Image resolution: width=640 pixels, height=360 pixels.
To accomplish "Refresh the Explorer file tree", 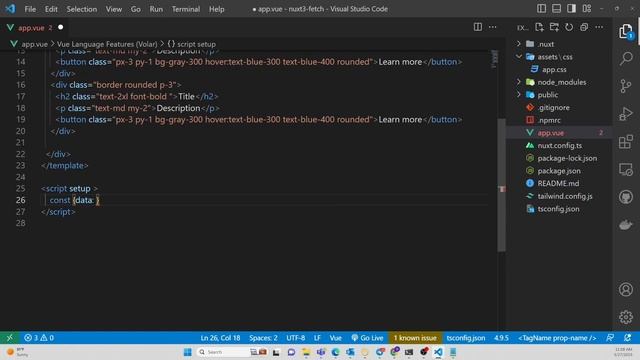I will point(569,27).
